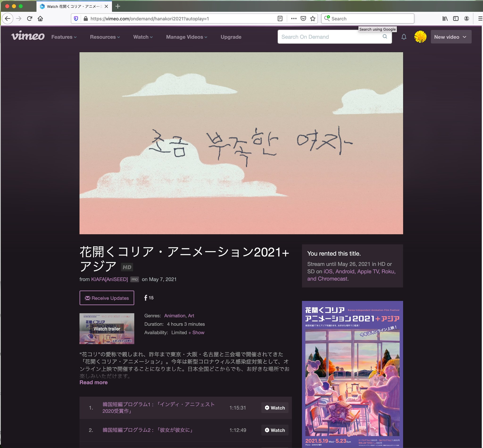Screen dimensions: 483x448
Task: Open a new browser tab
Action: click(x=118, y=6)
